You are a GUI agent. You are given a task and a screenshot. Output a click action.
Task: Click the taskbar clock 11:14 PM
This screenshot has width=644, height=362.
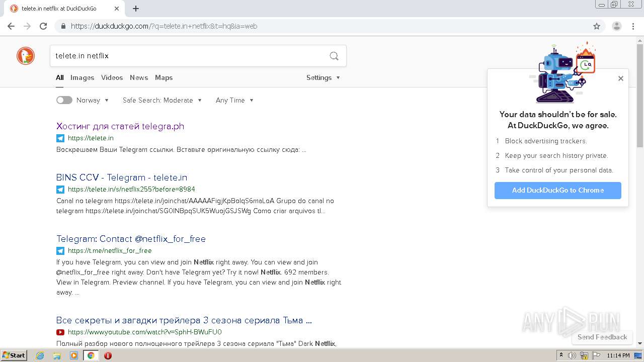[x=618, y=355]
